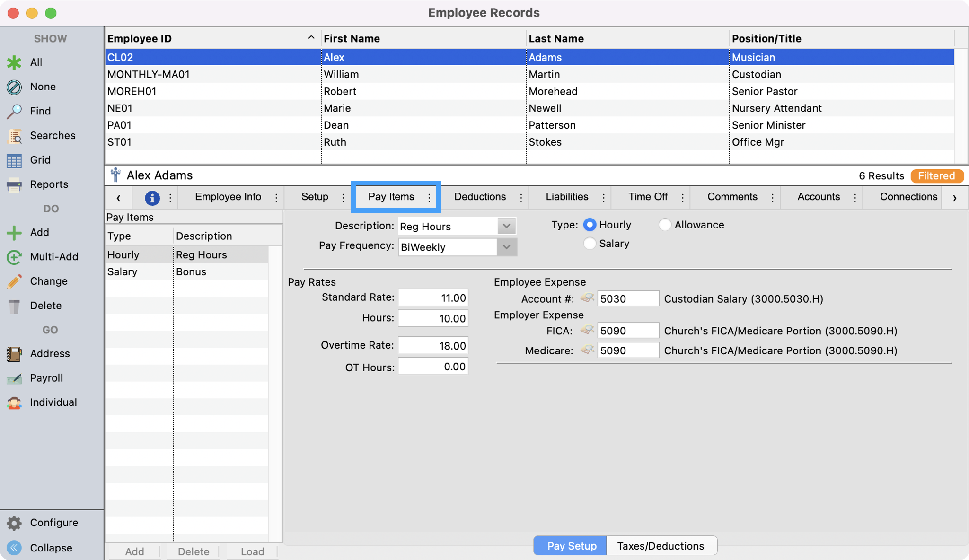Click the blue info icon on the tab strip
Image resolution: width=969 pixels, height=560 pixels.
[x=152, y=197]
